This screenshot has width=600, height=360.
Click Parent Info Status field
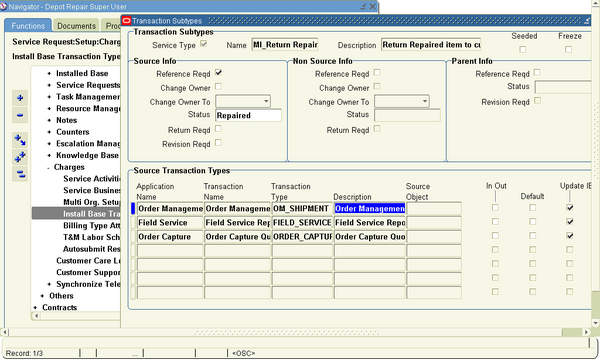(563, 87)
